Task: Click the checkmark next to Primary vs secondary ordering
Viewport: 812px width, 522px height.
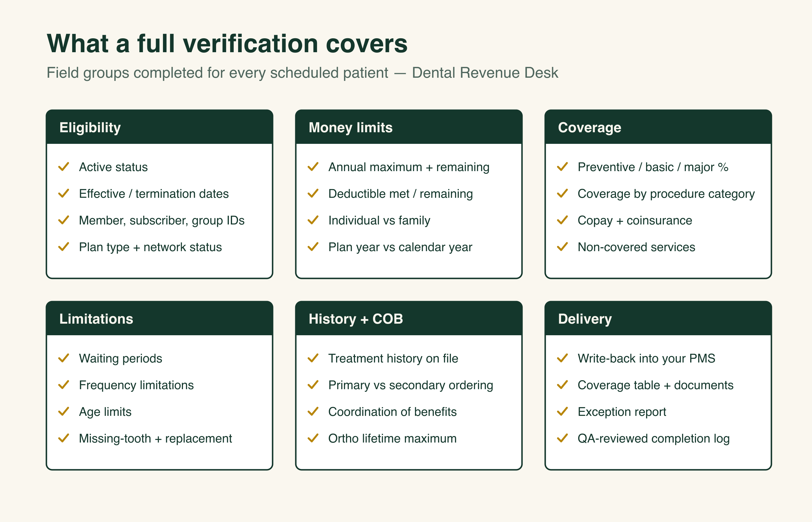Action: [313, 385]
